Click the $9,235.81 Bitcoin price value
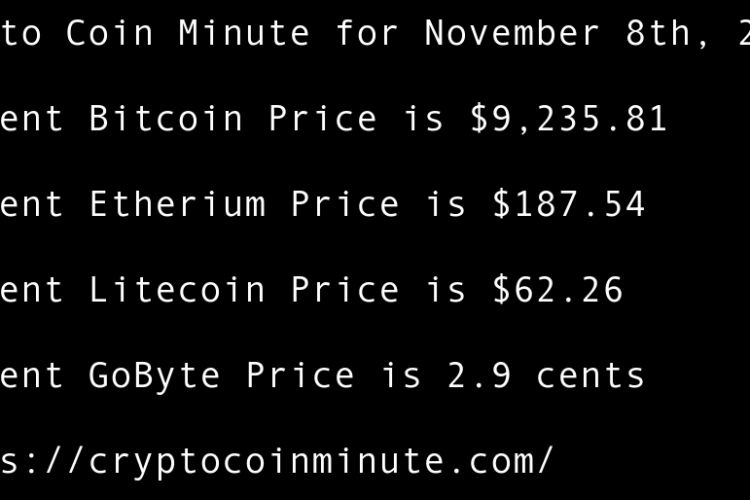750x500 pixels. pyautogui.click(x=568, y=119)
